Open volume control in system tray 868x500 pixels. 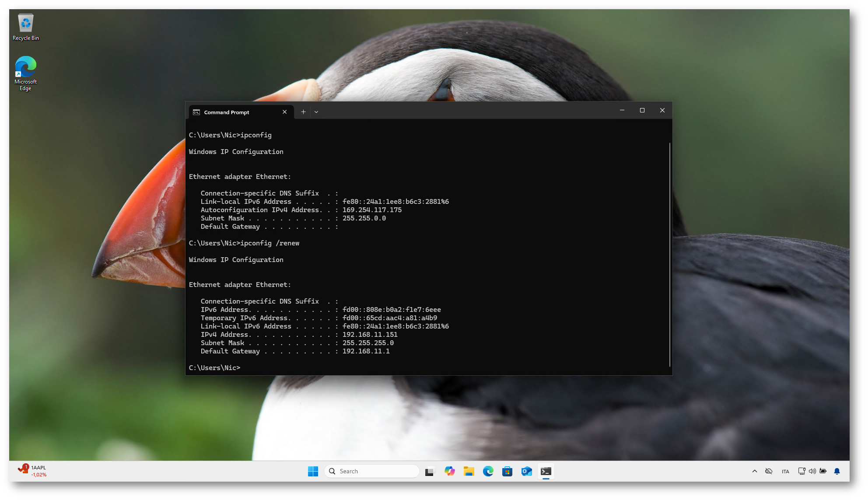[x=812, y=471]
